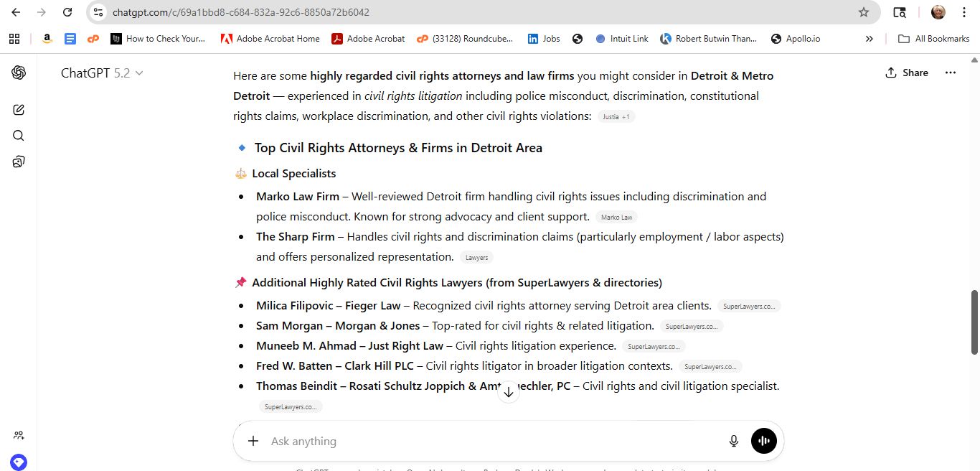The width and height of the screenshot is (980, 471).
Task: Open the Marko Law source chip
Action: point(616,217)
